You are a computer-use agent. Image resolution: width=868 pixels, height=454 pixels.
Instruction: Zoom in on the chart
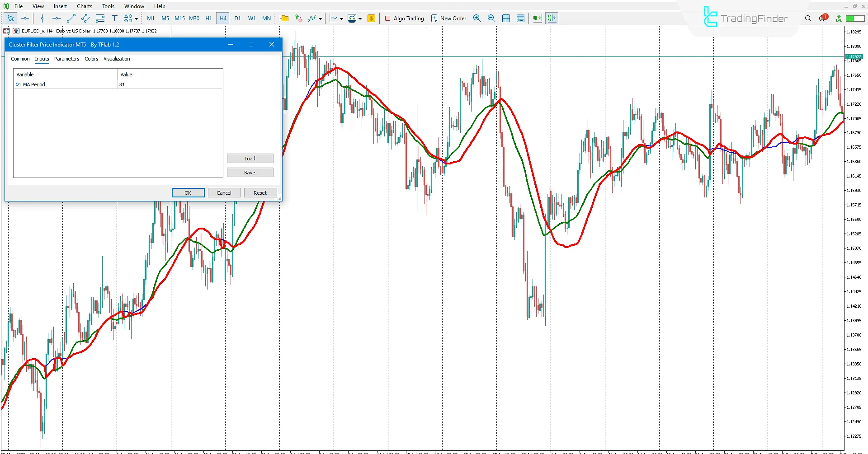(477, 18)
